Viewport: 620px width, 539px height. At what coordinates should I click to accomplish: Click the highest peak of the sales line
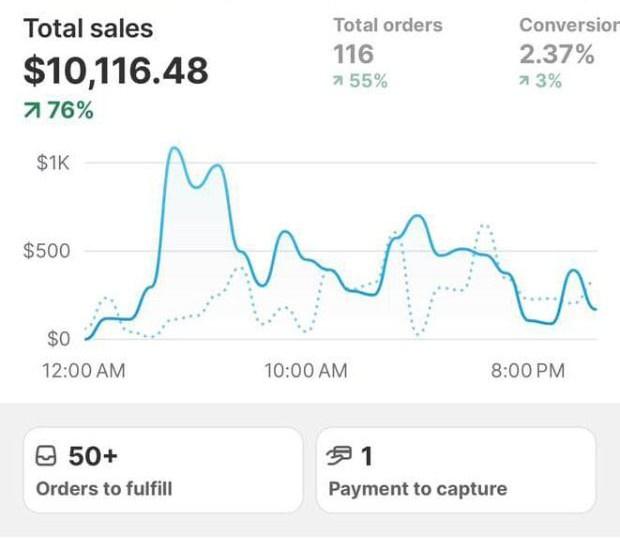[175, 149]
